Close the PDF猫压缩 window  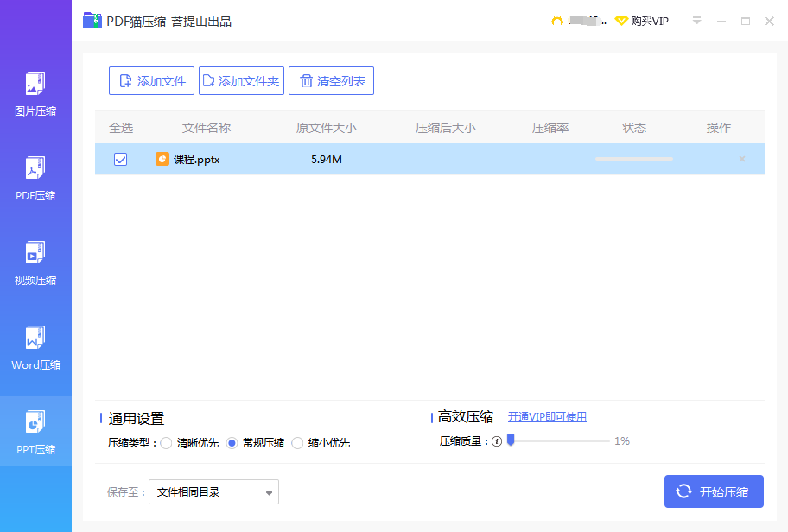(x=769, y=21)
